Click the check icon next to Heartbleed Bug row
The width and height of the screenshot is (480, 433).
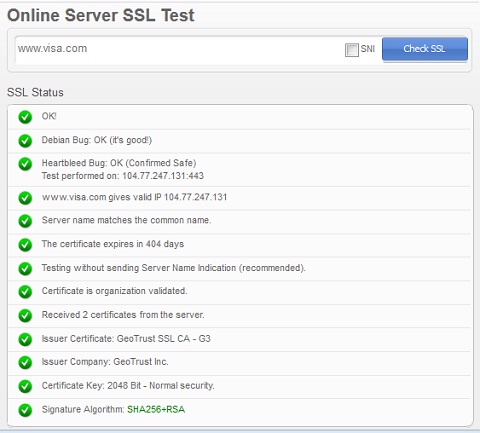point(25,164)
